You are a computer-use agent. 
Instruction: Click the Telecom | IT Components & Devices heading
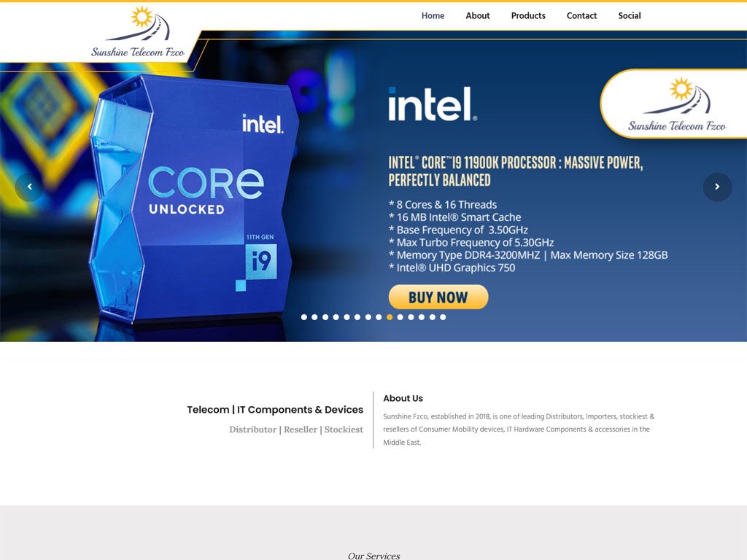[x=275, y=410]
